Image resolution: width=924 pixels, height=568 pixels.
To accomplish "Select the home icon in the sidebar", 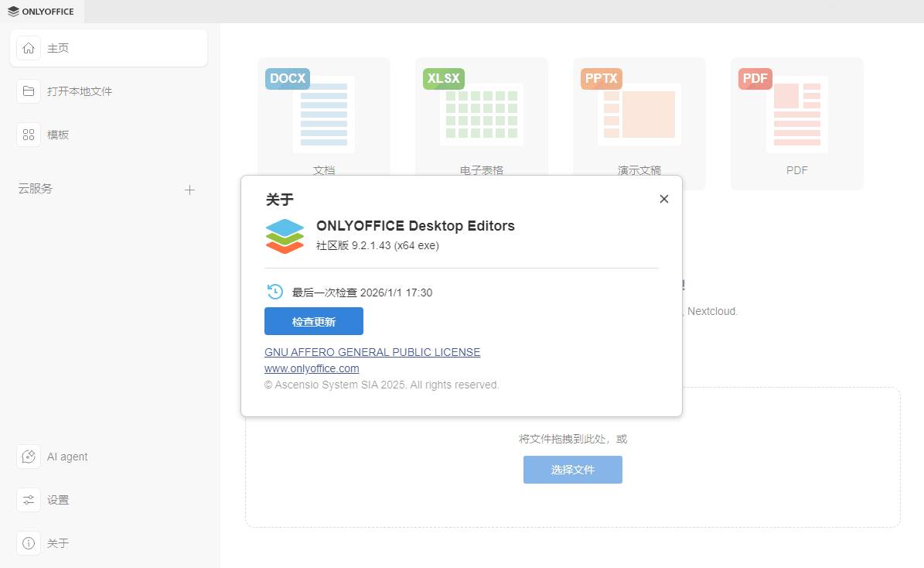I will 28,48.
